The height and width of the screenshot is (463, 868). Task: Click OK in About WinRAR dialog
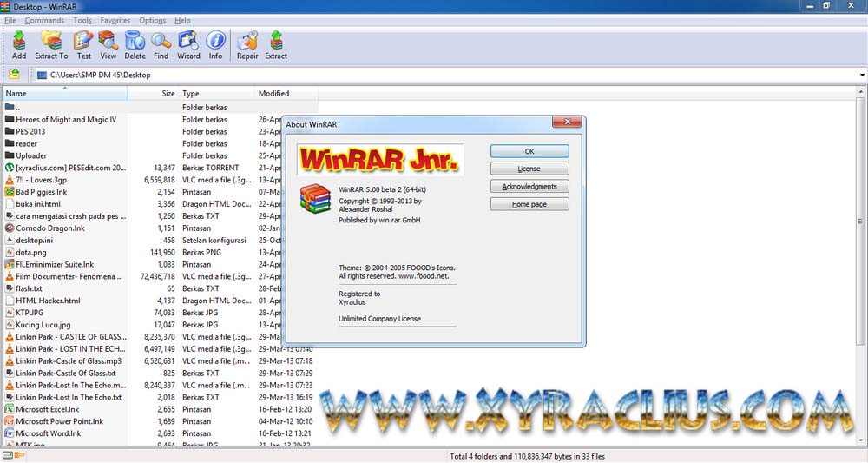pos(529,151)
